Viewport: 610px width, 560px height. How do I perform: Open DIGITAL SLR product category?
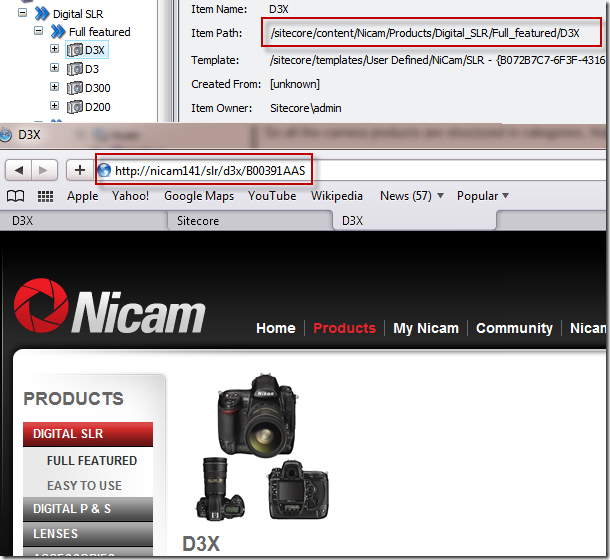(88, 434)
